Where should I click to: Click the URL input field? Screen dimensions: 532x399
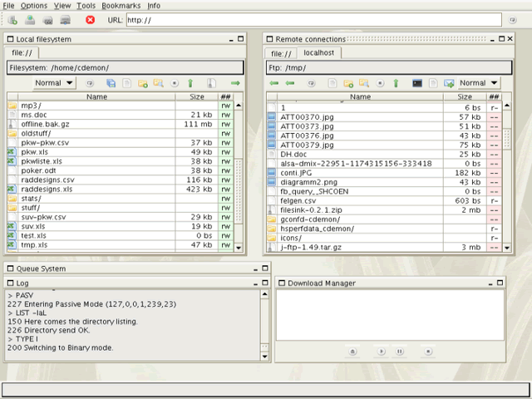pos(312,20)
